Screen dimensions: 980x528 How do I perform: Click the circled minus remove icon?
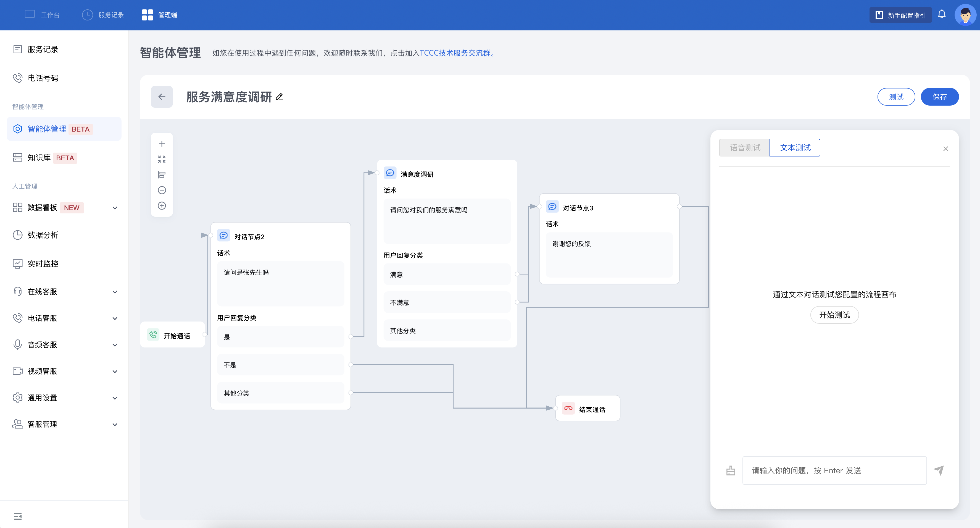(x=162, y=190)
